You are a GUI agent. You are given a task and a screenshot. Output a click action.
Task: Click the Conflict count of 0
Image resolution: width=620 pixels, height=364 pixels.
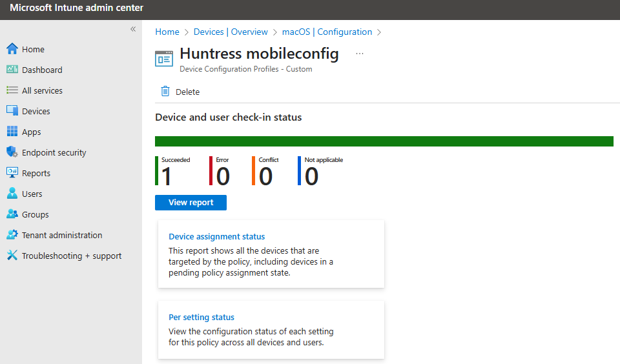point(265,176)
